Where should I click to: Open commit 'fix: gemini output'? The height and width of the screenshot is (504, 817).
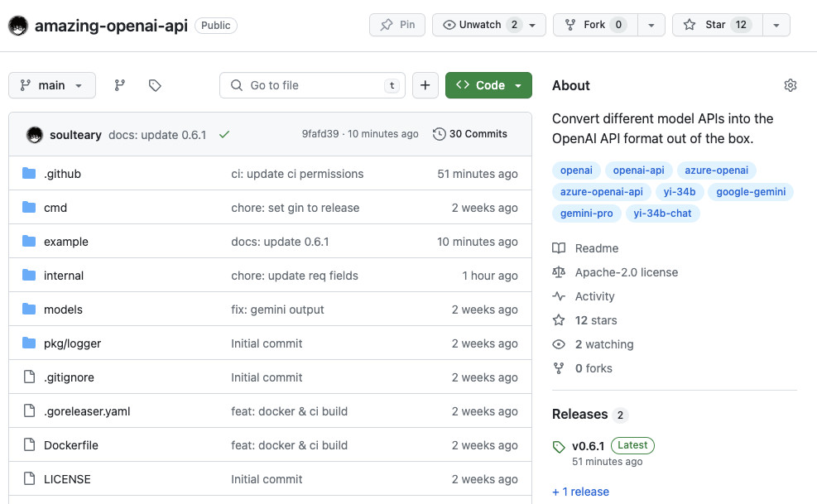pyautogui.click(x=278, y=309)
